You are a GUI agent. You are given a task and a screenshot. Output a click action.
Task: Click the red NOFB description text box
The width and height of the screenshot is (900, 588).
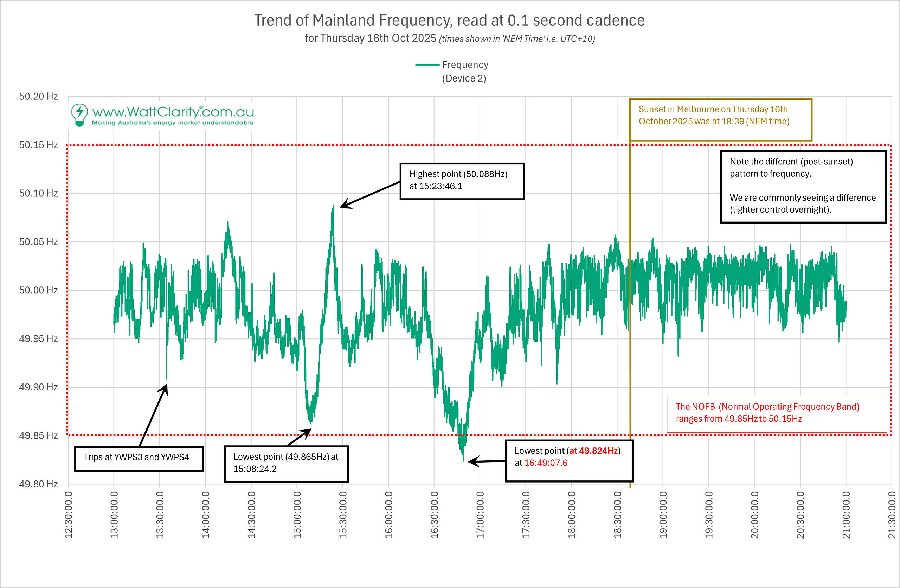coord(776,414)
